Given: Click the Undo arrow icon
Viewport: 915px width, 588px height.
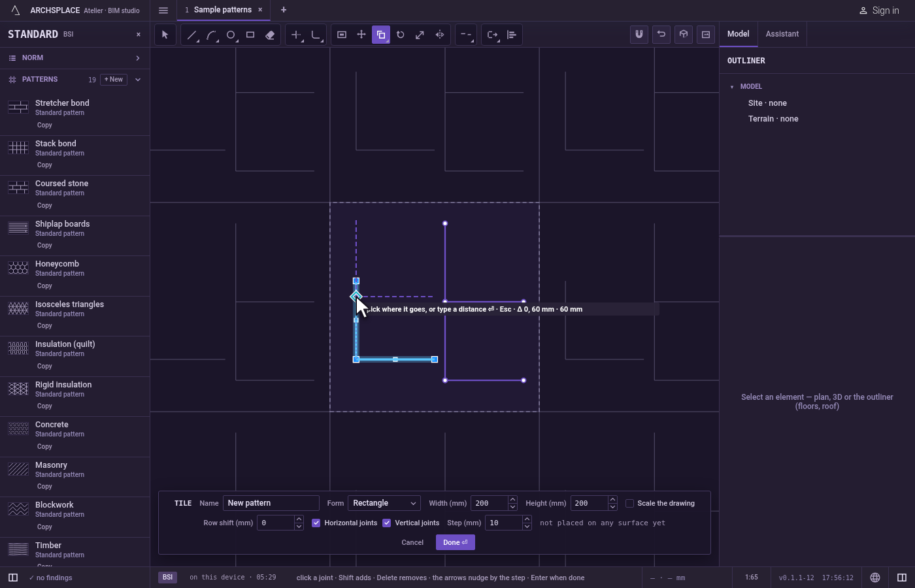Looking at the screenshot, I should [661, 35].
